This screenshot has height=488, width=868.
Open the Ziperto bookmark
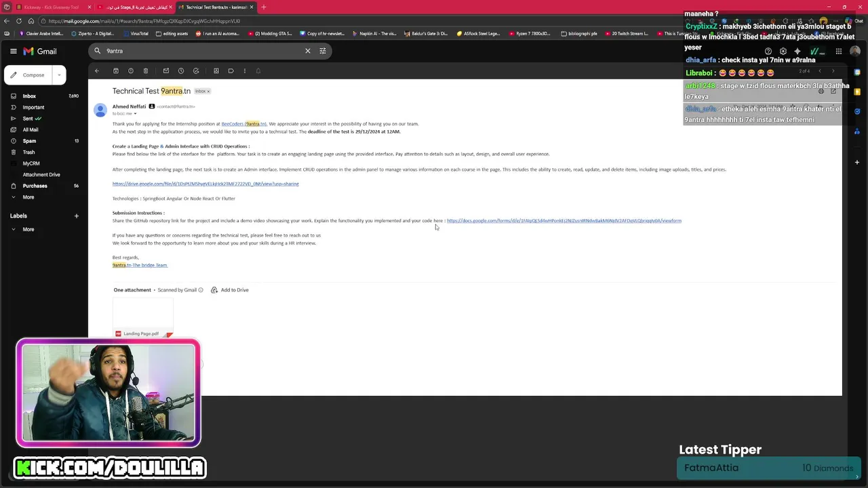[92, 33]
